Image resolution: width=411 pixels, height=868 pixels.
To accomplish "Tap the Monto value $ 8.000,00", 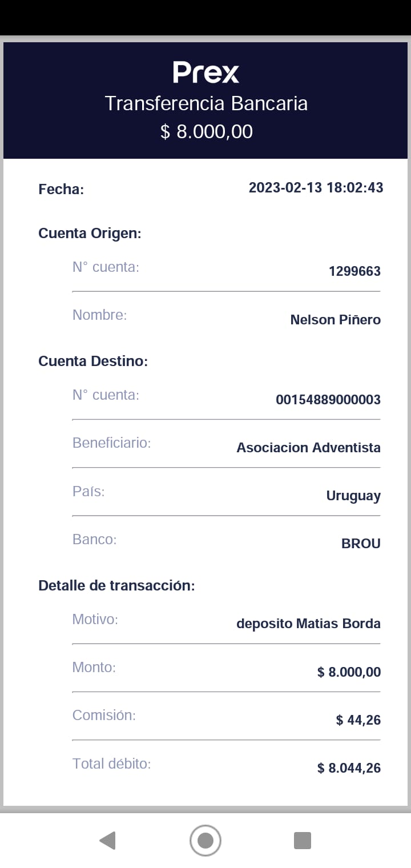I will pyautogui.click(x=349, y=672).
